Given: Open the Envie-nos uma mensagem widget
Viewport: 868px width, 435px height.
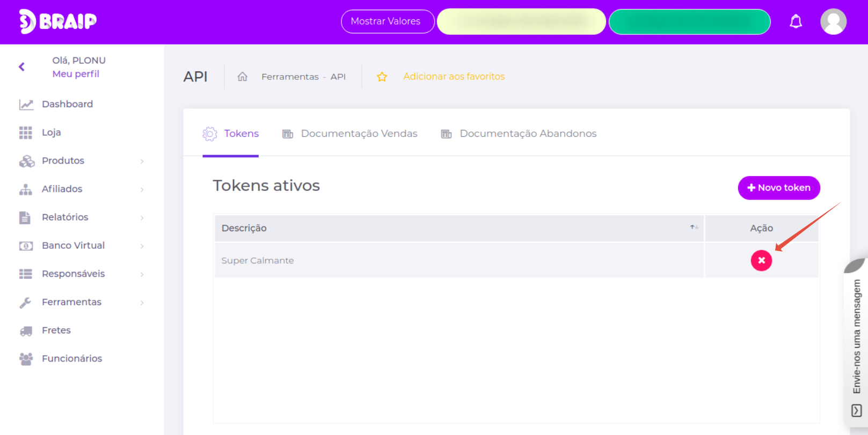Looking at the screenshot, I should point(857,336).
